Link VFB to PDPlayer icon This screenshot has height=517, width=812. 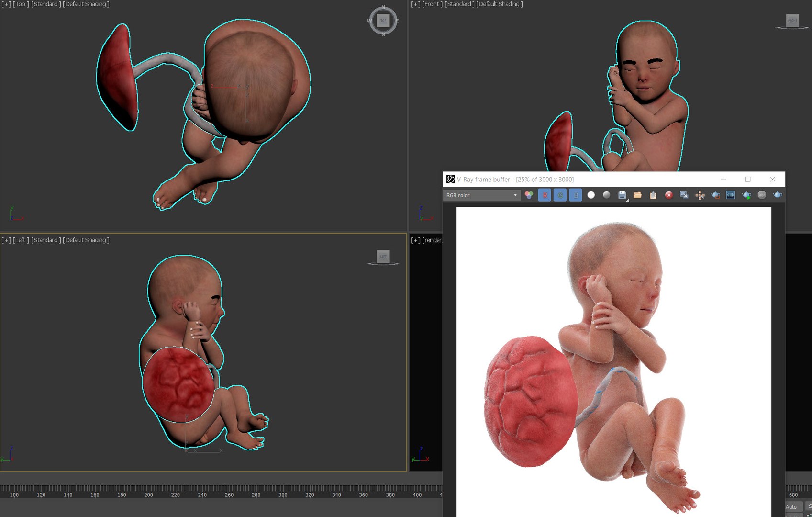tap(731, 195)
